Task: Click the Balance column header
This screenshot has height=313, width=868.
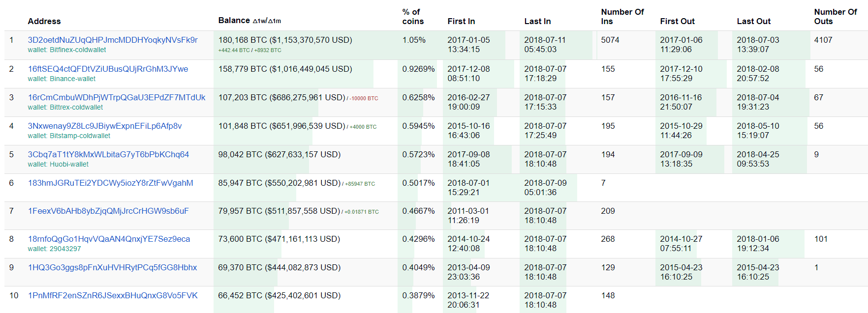Action: click(234, 20)
